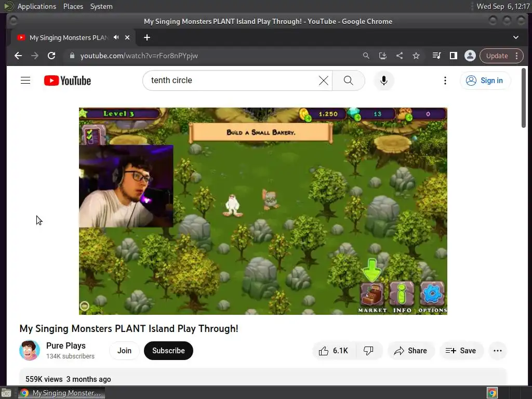Click the Options gear in the video

[432, 298]
